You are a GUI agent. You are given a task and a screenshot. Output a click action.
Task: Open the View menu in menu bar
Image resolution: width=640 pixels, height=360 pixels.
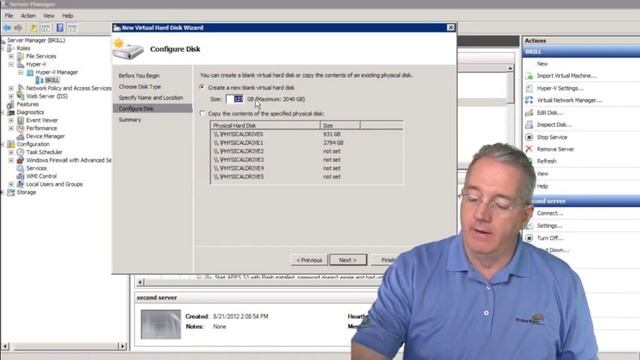tap(49, 16)
